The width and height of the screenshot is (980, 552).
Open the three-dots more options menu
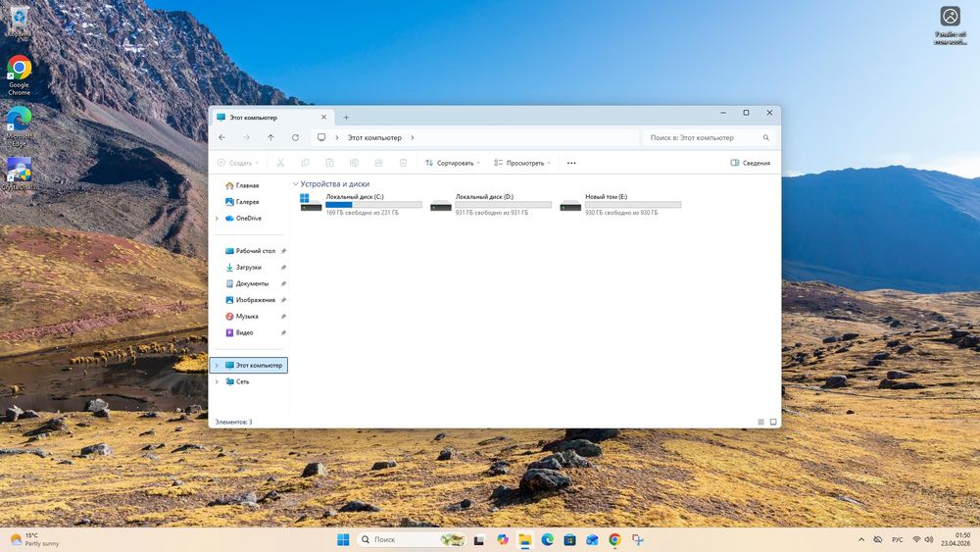tap(571, 163)
